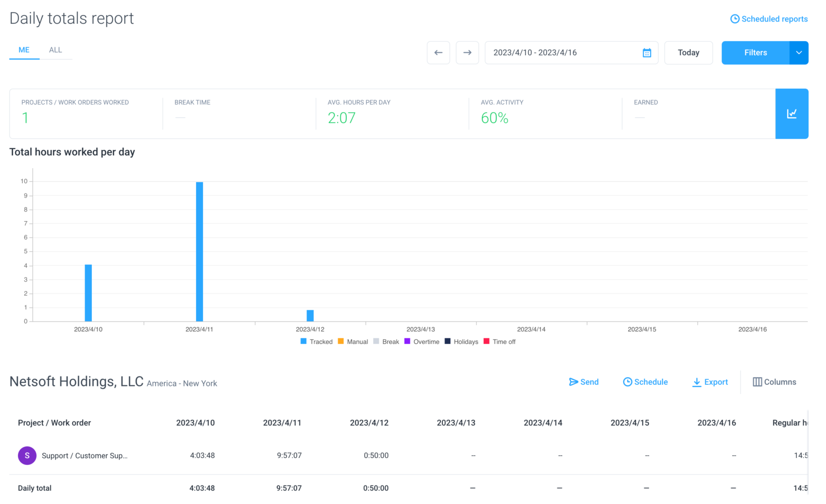Viewport: 826px width, 504px height.
Task: Switch to the ME tab
Action: [24, 50]
